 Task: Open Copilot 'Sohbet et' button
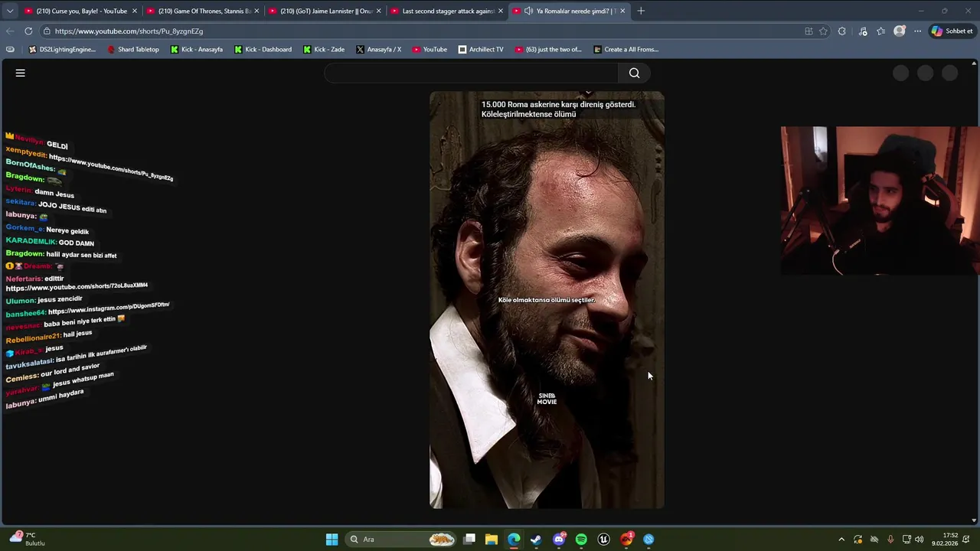pyautogui.click(x=952, y=31)
